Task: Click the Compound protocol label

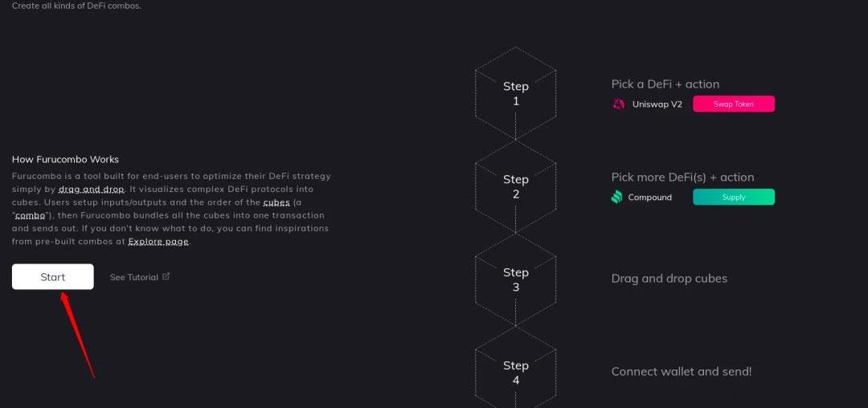Action: point(649,198)
